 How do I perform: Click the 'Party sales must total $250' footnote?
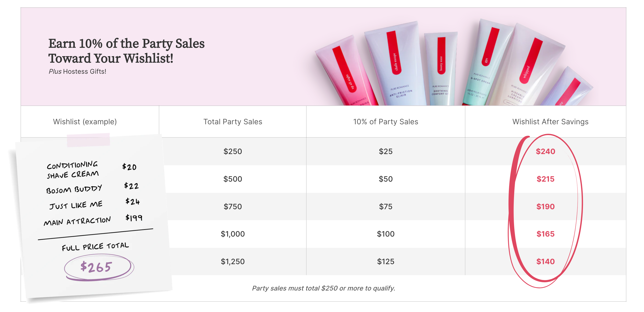323,288
